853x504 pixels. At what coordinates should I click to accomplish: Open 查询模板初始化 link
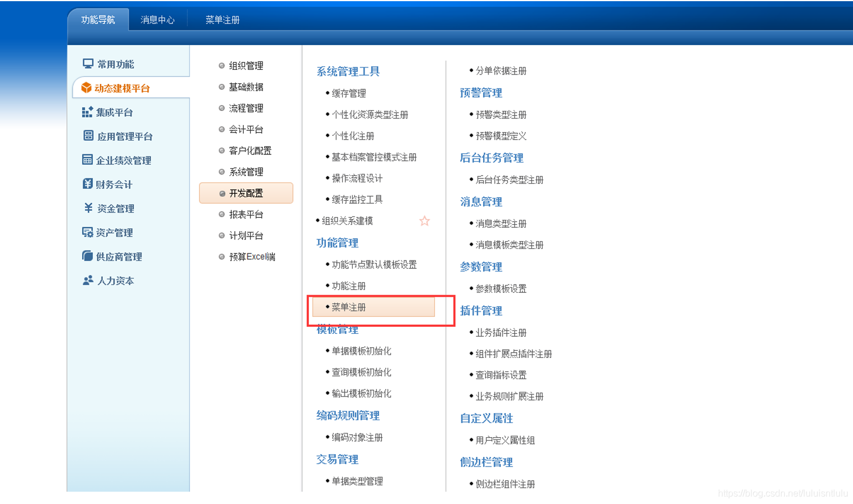(361, 372)
